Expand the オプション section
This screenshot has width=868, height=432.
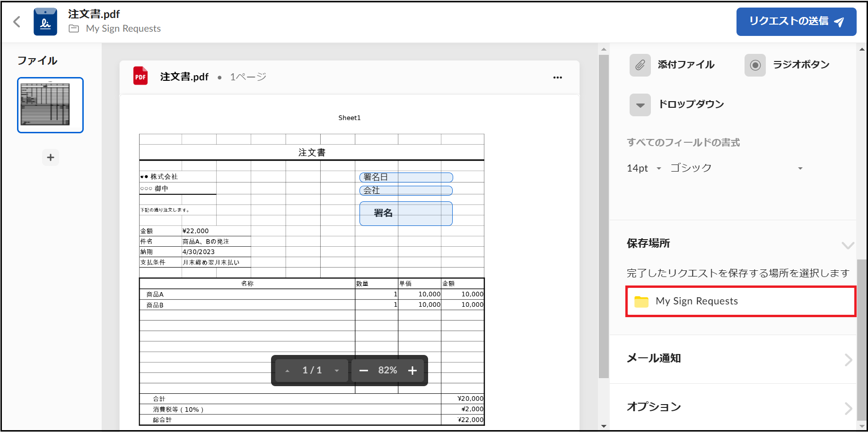tap(848, 408)
